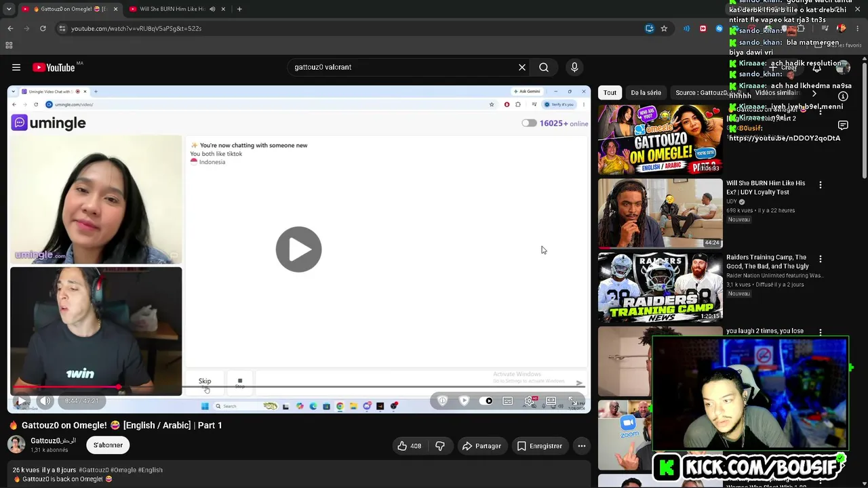Open a new browser tab
The width and height of the screenshot is (868, 488).
[x=239, y=9]
